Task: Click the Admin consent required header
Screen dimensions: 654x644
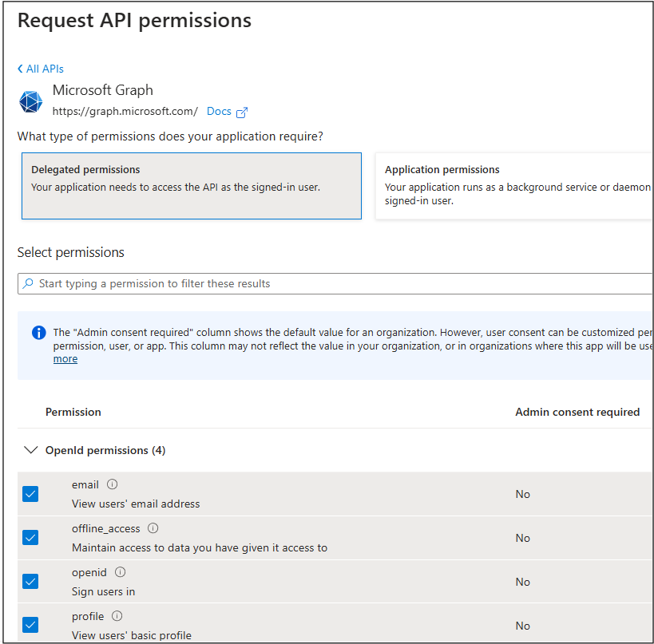Action: point(577,412)
